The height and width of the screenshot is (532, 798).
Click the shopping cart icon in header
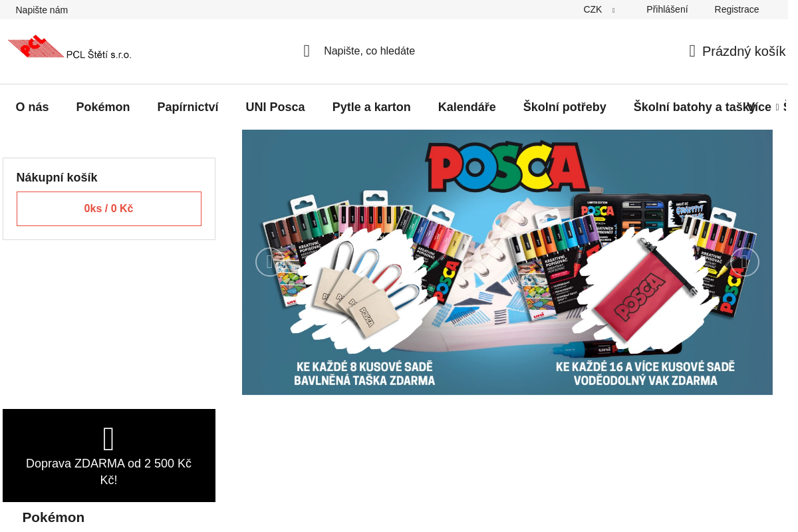tap(692, 51)
